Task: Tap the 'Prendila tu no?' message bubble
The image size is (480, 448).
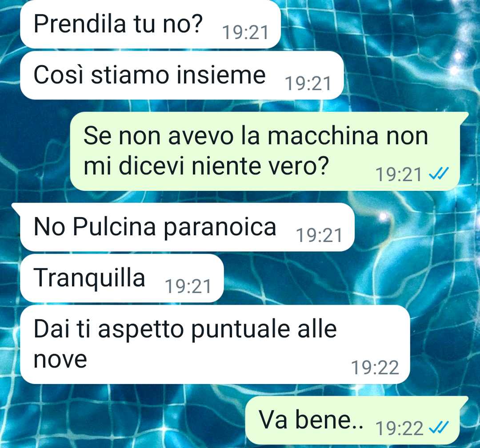Action: coord(150,24)
